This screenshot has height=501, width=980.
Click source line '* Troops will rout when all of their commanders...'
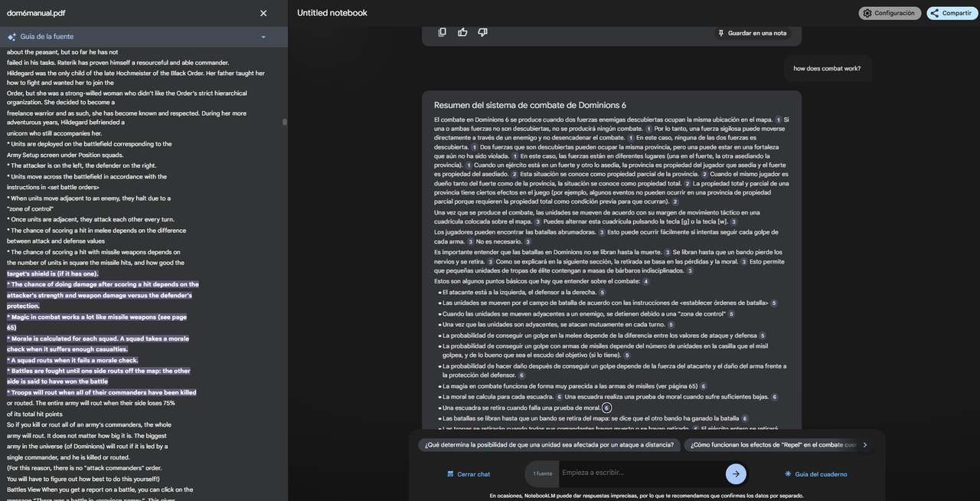102,392
